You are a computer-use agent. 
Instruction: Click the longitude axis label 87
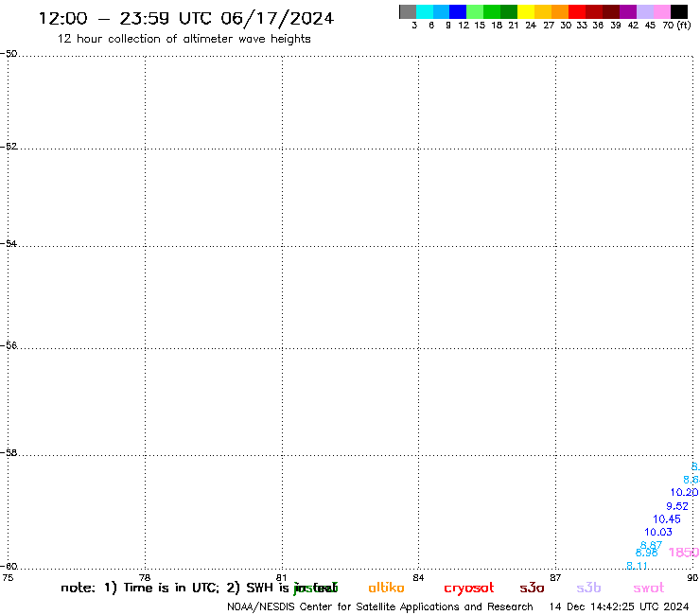click(x=555, y=577)
